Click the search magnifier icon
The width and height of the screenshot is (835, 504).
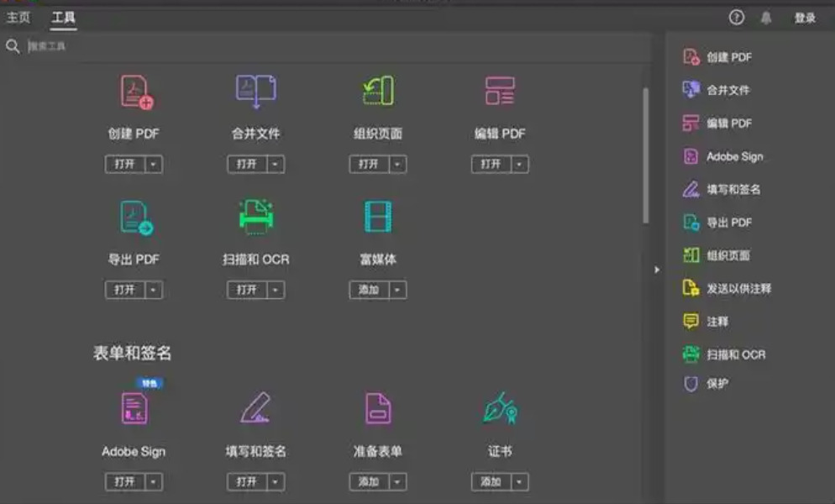[13, 46]
